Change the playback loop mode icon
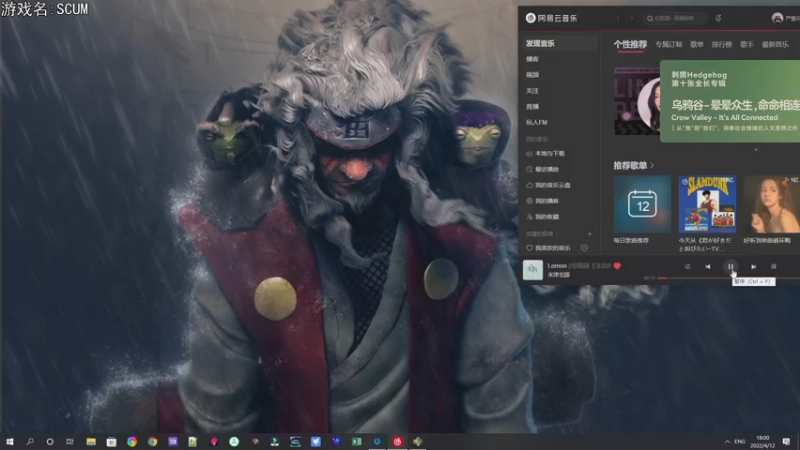The image size is (800, 450). (687, 266)
